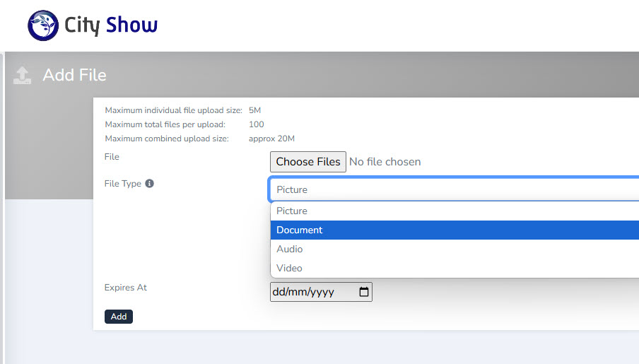Image resolution: width=639 pixels, height=364 pixels.
Task: Select Picture option in the dropdown list
Action: point(292,211)
